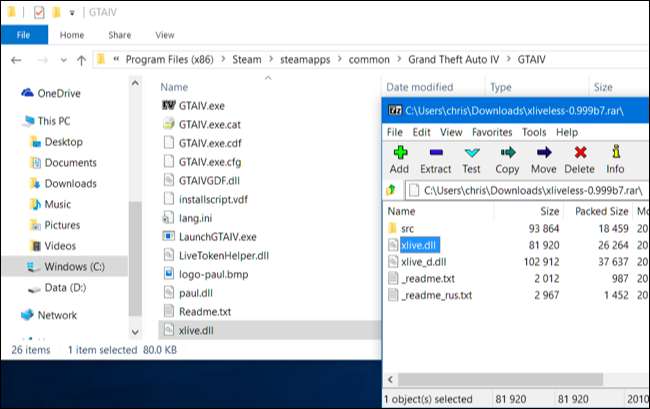The height and width of the screenshot is (409, 650).
Task: Select Windows (C:) in navigation pane
Action: [x=73, y=267]
